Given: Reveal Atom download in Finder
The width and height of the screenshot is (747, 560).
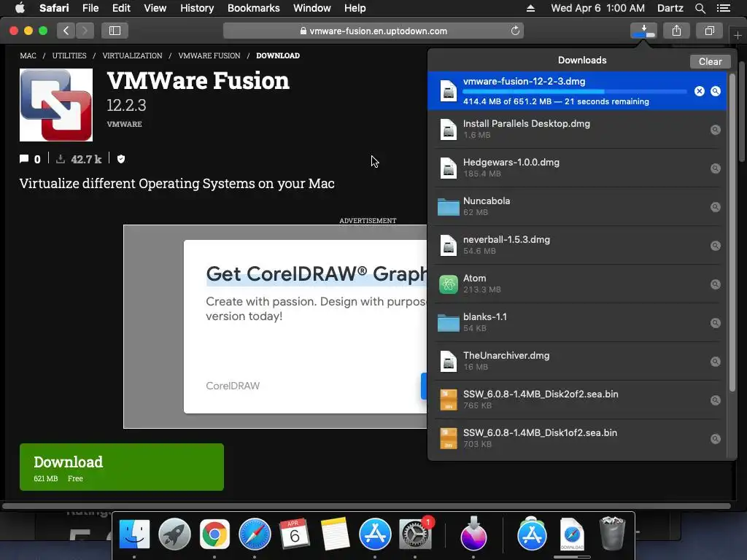Looking at the screenshot, I should [x=716, y=284].
